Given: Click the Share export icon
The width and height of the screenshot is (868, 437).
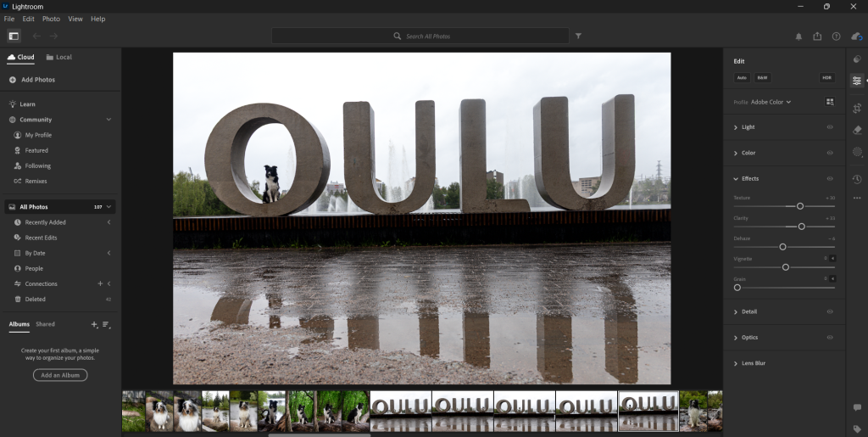Looking at the screenshot, I should click(817, 36).
